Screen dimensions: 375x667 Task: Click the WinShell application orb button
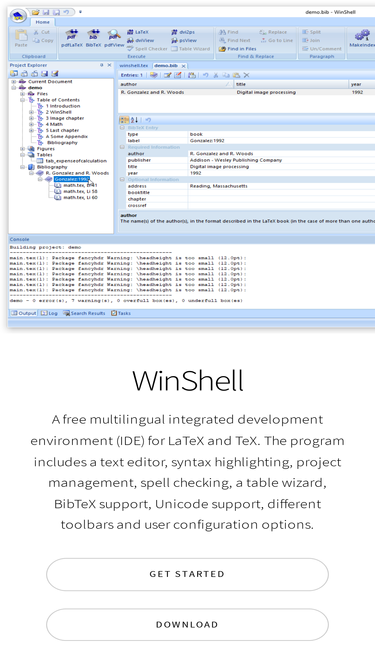18,17
